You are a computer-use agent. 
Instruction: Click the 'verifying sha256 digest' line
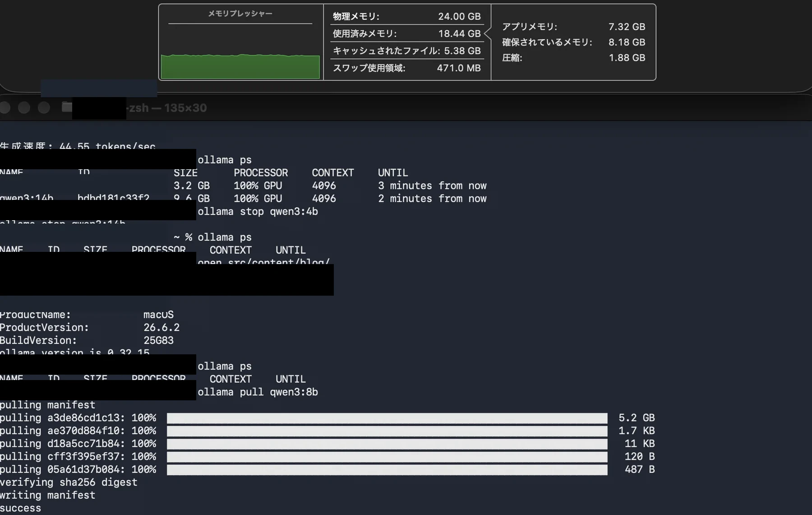(x=69, y=483)
